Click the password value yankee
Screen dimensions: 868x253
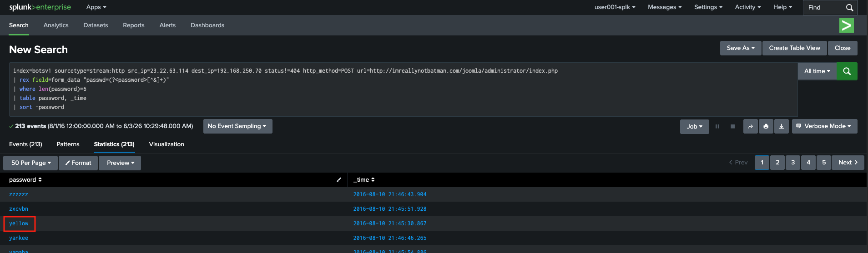coord(19,238)
